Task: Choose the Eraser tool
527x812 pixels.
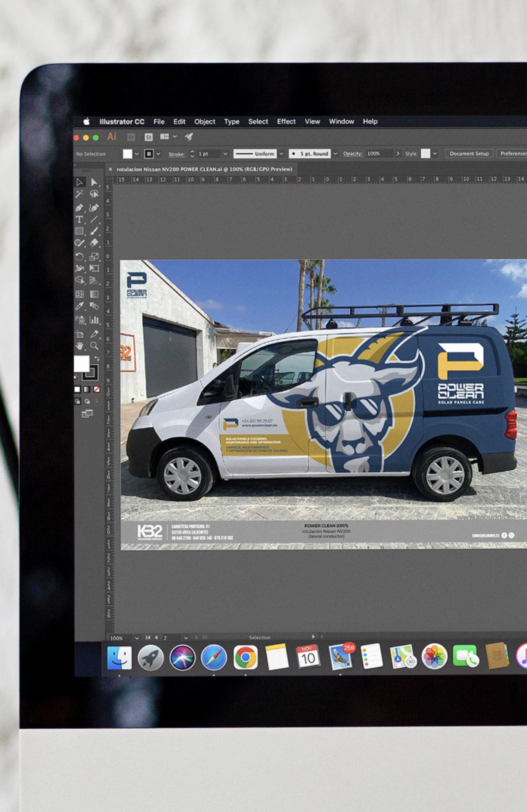Action: pyautogui.click(x=94, y=243)
